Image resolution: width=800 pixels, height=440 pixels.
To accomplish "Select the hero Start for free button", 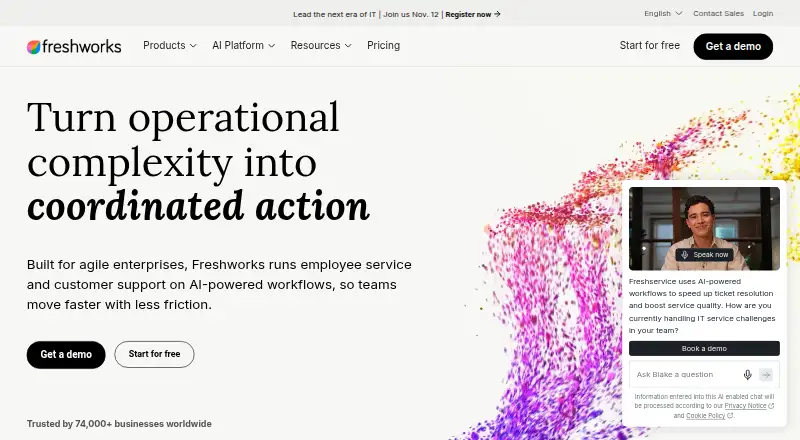I will pos(154,354).
